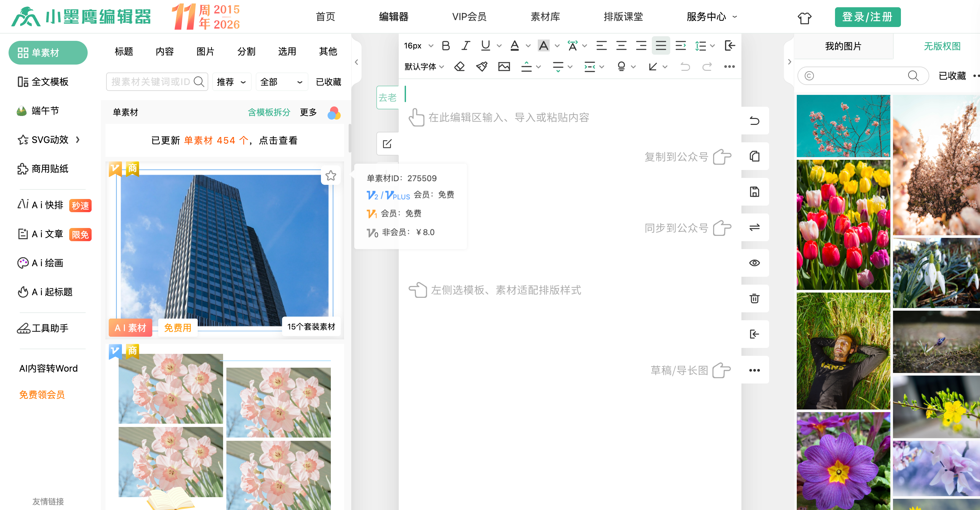Click the search magnifier in material search box
Image resolution: width=980 pixels, height=510 pixels.
pos(199,81)
